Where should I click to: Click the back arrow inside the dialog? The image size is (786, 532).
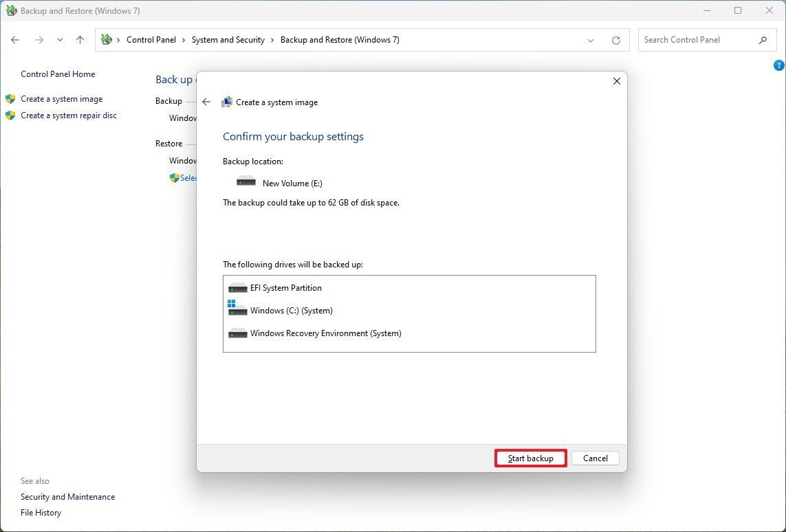point(206,102)
